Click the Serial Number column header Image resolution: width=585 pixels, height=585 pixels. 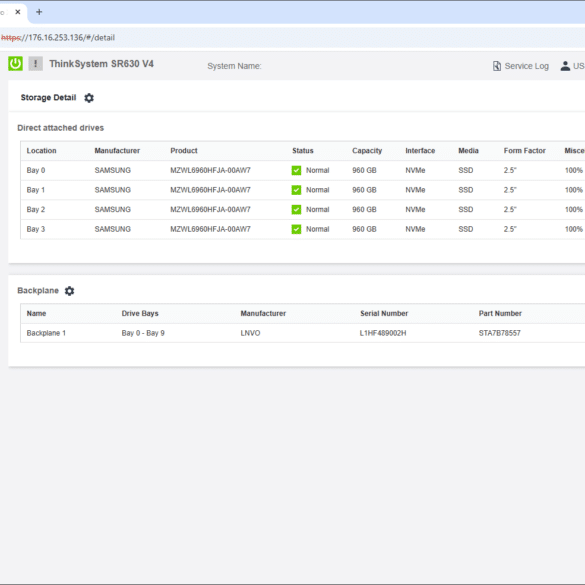[x=384, y=313]
